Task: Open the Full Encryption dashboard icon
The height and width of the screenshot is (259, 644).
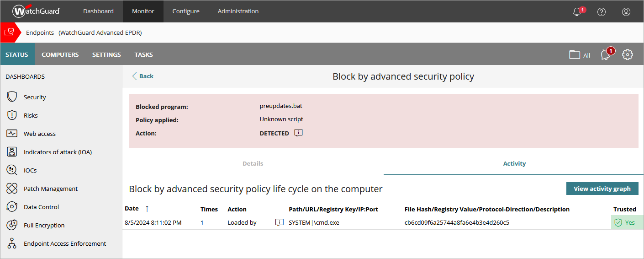Action: (x=12, y=225)
